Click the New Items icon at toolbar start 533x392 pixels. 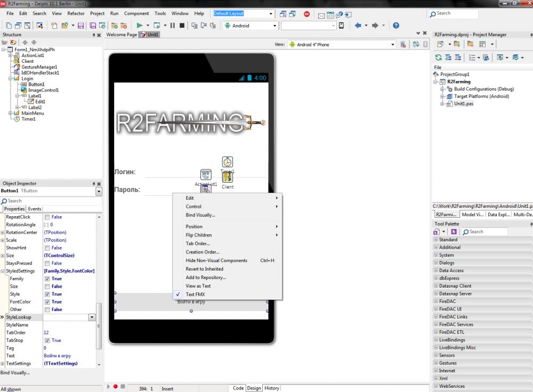click(9, 26)
